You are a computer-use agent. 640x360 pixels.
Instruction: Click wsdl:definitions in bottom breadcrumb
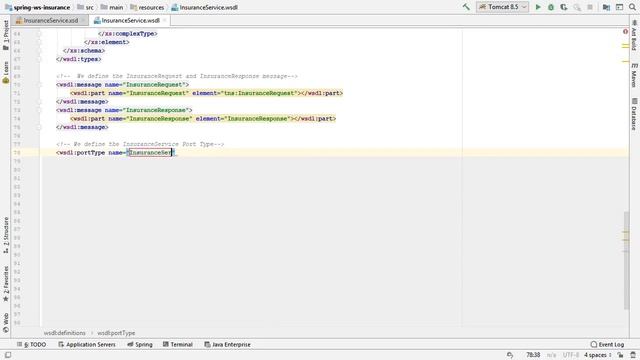[64, 333]
